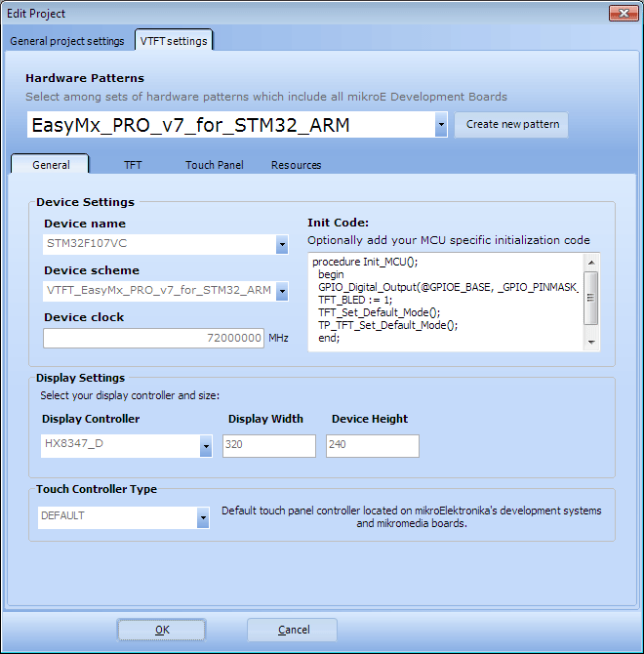Click Create new pattern button
This screenshot has height=654, width=644.
pyautogui.click(x=511, y=124)
